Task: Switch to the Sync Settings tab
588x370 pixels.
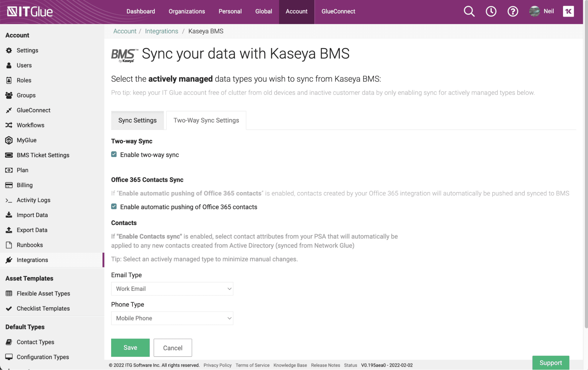Action: pyautogui.click(x=137, y=120)
